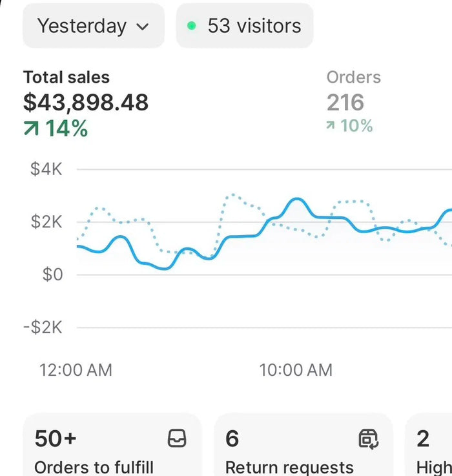Open the Orders to fulfill card
The height and width of the screenshot is (476, 452).
pyautogui.click(x=112, y=444)
